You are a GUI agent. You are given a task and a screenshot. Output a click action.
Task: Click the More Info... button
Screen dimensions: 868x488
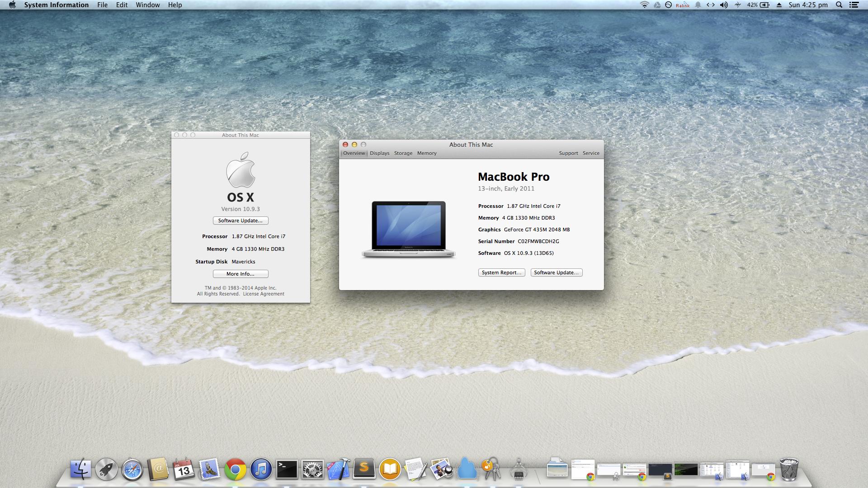click(x=241, y=274)
